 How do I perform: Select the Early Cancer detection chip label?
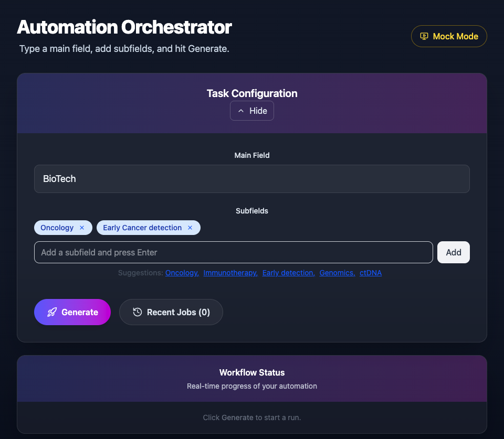(x=142, y=228)
